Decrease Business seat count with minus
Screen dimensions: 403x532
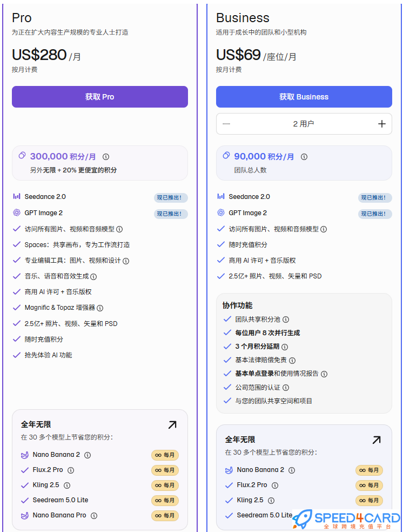tap(226, 124)
